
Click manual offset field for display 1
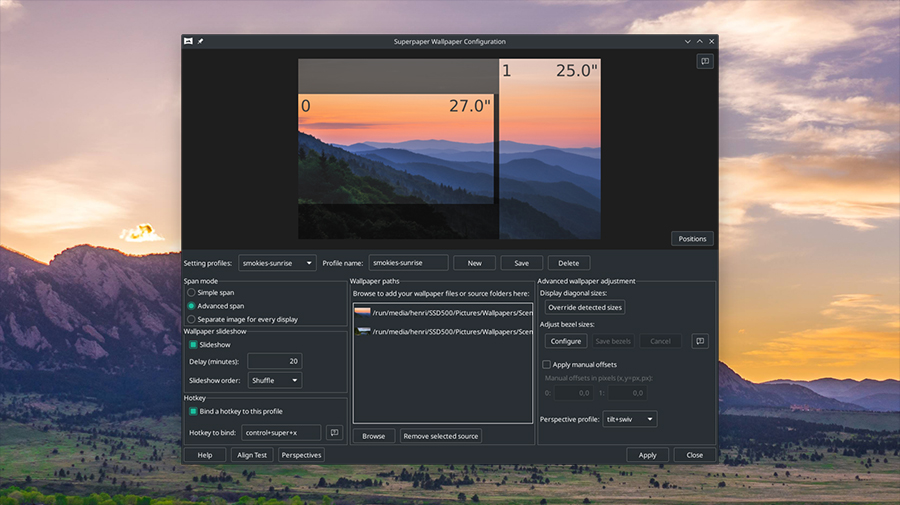pos(627,393)
